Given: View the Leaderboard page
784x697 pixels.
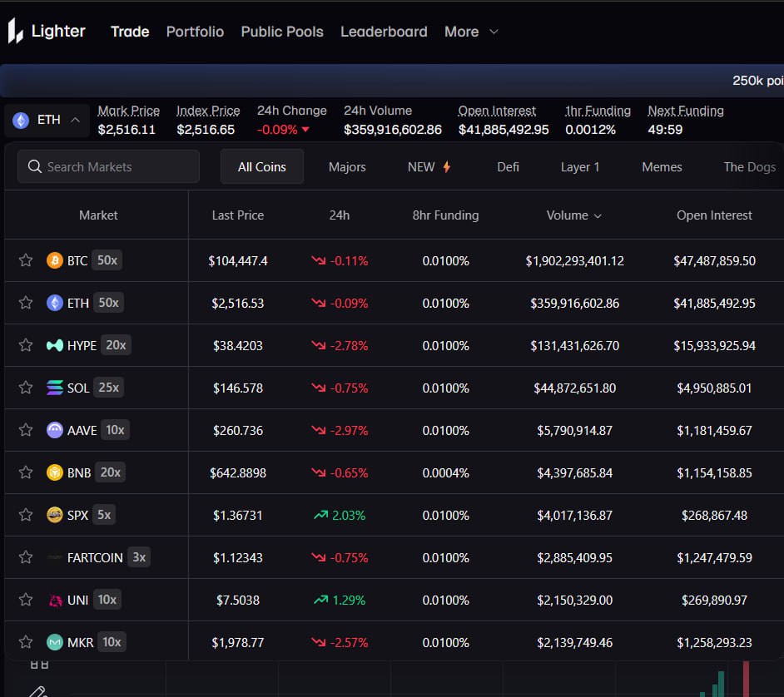Looking at the screenshot, I should (384, 32).
